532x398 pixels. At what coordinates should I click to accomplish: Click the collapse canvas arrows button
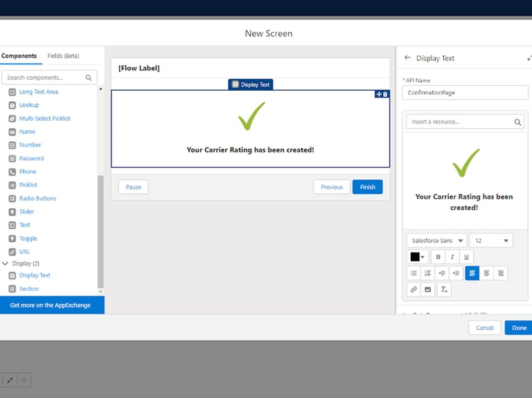click(10, 381)
